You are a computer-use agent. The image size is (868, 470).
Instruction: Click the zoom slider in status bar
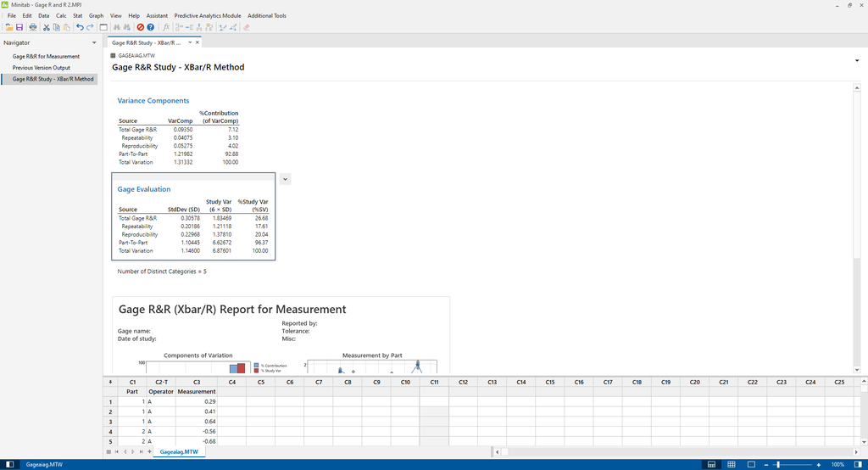(778, 465)
